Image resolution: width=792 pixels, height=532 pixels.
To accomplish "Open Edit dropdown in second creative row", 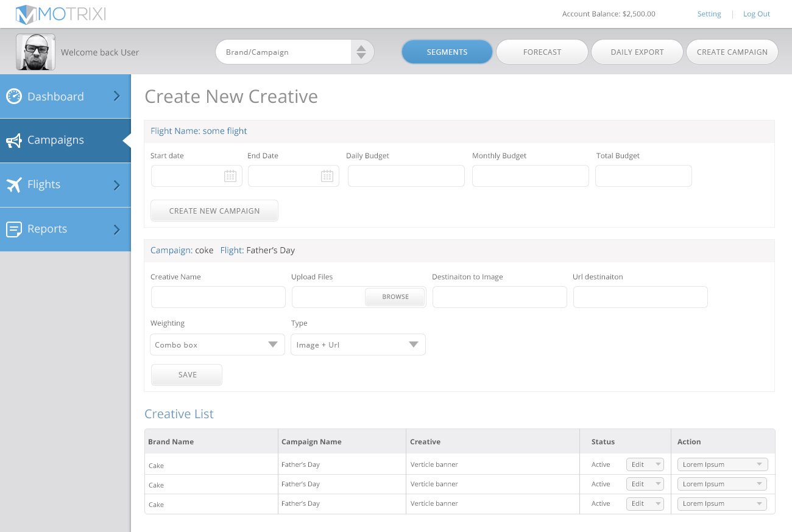I will click(x=645, y=484).
